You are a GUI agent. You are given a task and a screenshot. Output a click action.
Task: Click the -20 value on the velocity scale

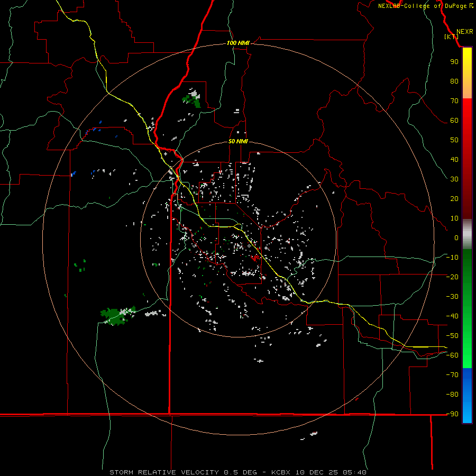[452, 277]
